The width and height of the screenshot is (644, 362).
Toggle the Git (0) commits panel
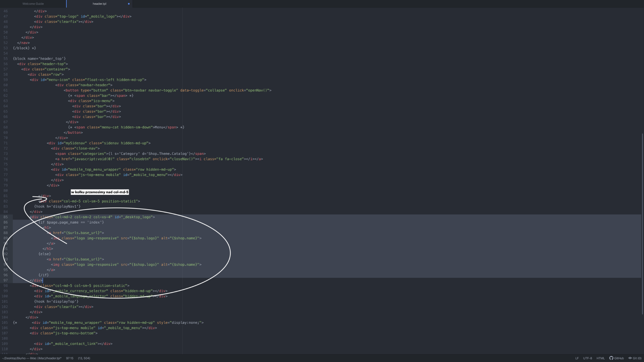(635, 358)
